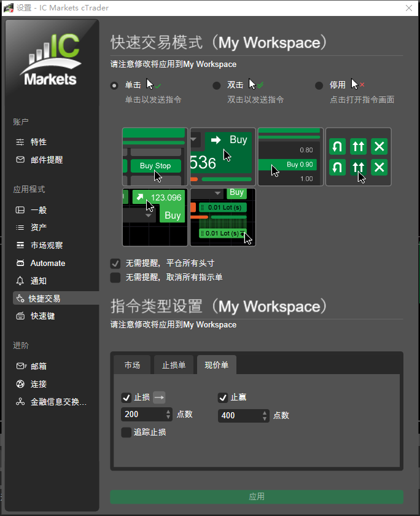Click the 连接 globe icon
The height and width of the screenshot is (516, 420).
(20, 384)
